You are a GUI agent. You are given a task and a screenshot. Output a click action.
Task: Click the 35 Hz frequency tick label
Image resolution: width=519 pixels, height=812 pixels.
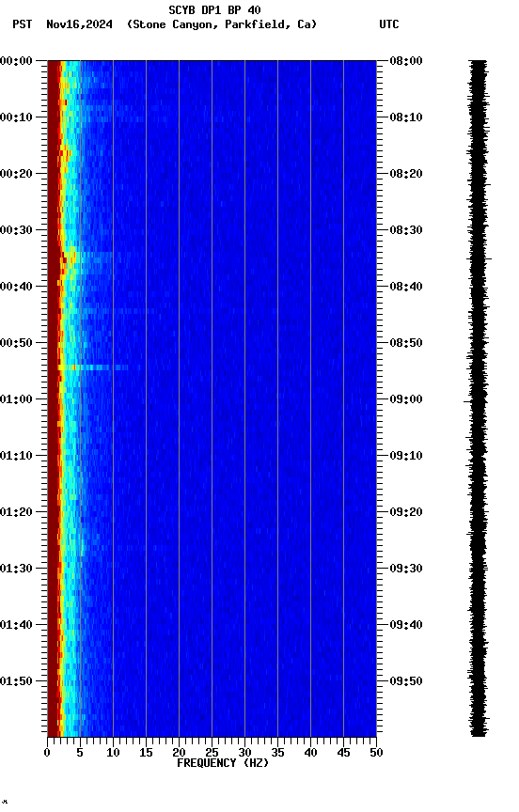click(x=277, y=753)
